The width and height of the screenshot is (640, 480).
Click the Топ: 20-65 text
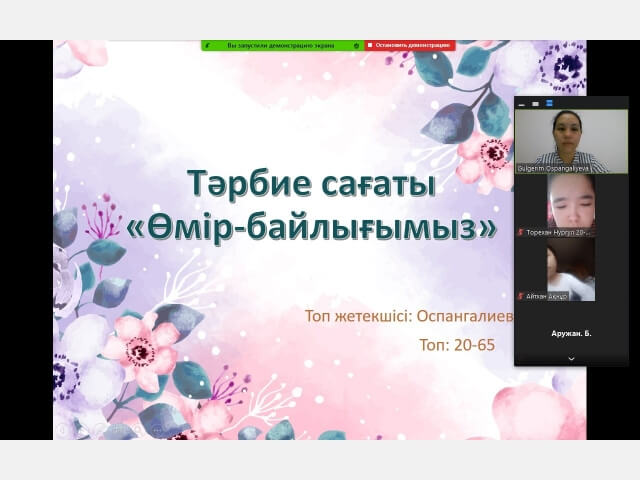[x=457, y=345]
